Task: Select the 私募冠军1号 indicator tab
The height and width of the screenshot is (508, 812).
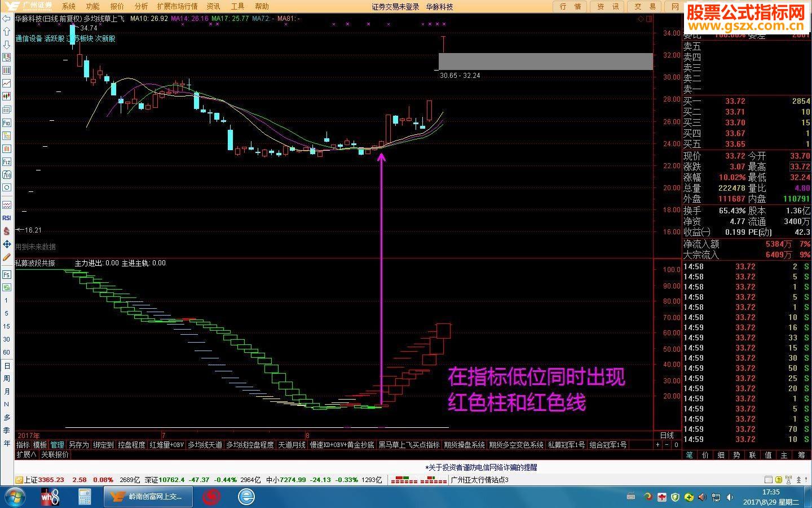Action: (x=566, y=445)
